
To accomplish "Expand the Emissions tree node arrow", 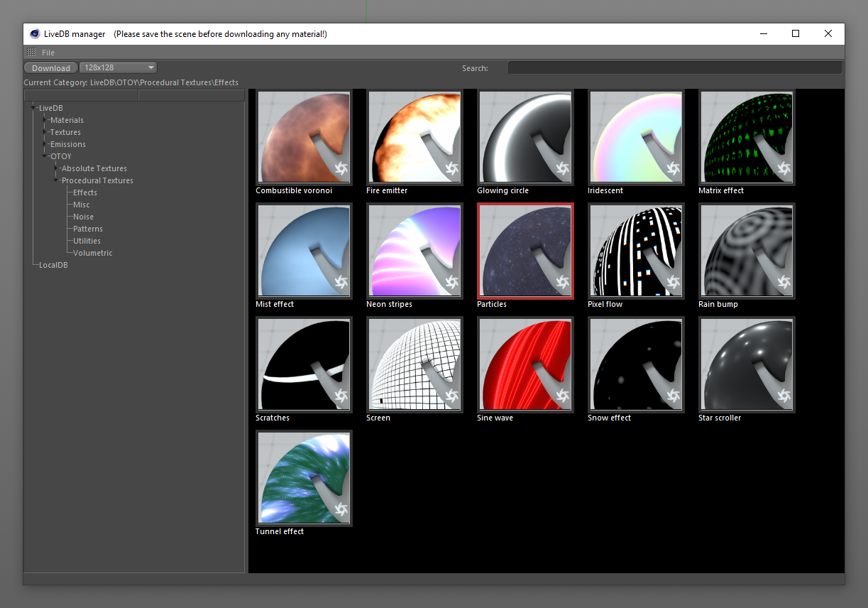I will click(45, 144).
